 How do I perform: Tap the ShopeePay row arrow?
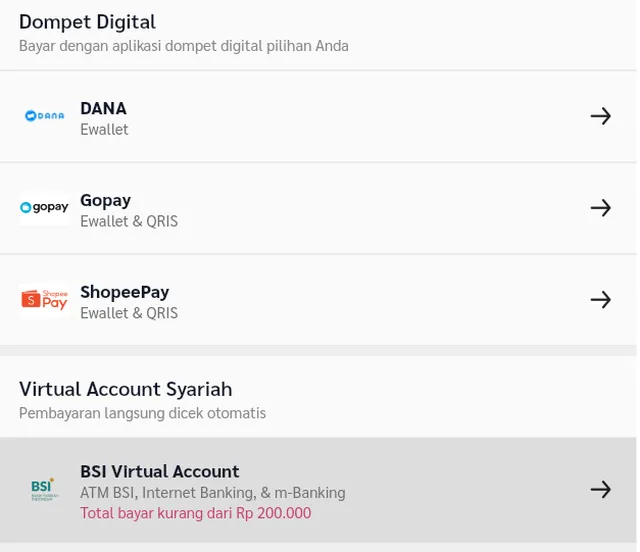pos(600,299)
